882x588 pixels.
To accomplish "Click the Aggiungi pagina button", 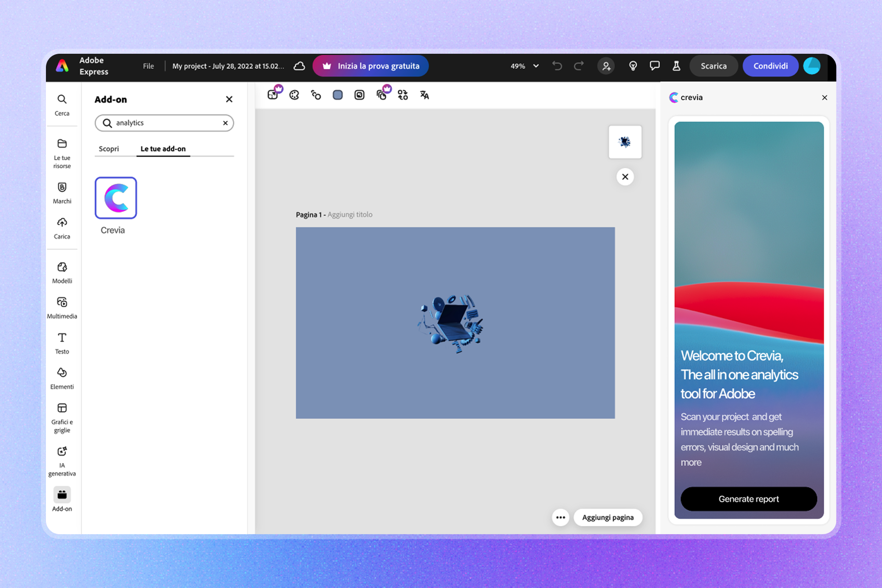I will pos(607,517).
